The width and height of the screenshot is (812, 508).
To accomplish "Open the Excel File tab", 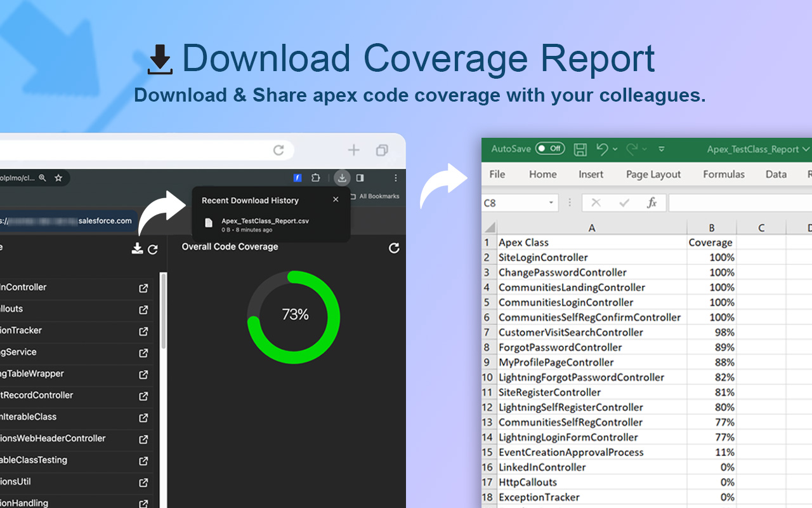I will (497, 175).
